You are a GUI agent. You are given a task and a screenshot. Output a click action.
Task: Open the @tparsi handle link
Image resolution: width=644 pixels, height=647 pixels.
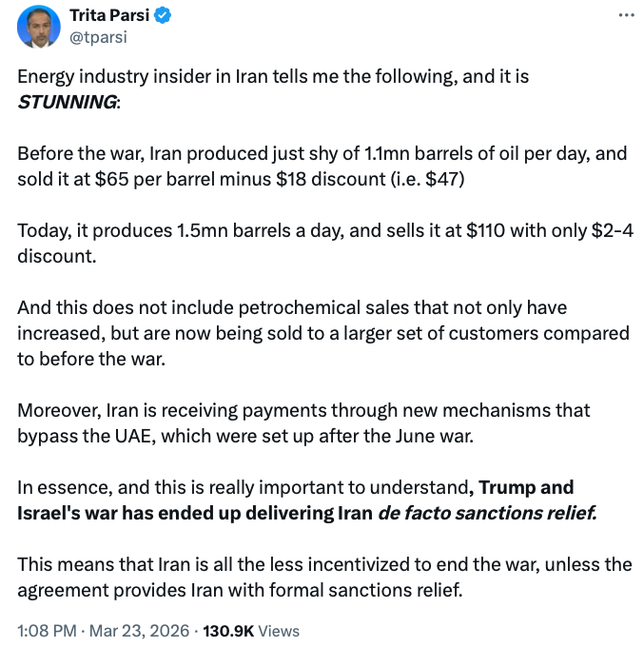point(98,37)
